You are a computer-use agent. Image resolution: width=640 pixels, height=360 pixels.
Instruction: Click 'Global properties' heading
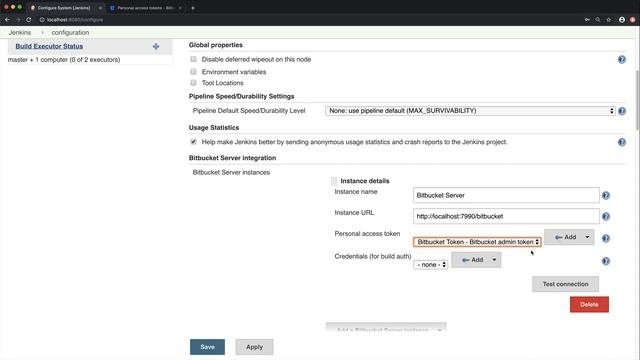[x=216, y=45]
